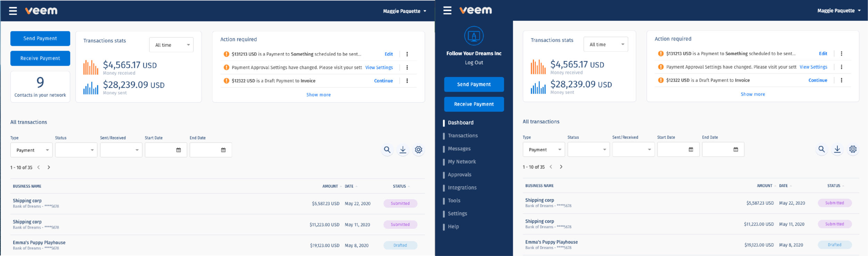
Task: Open the kebab menu for the $12322 USD draft alert in the left view
Action: pos(407,81)
